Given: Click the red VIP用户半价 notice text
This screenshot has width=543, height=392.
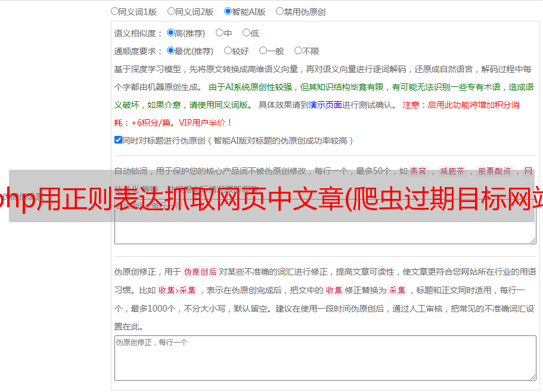Looking at the screenshot, I should [x=205, y=123].
